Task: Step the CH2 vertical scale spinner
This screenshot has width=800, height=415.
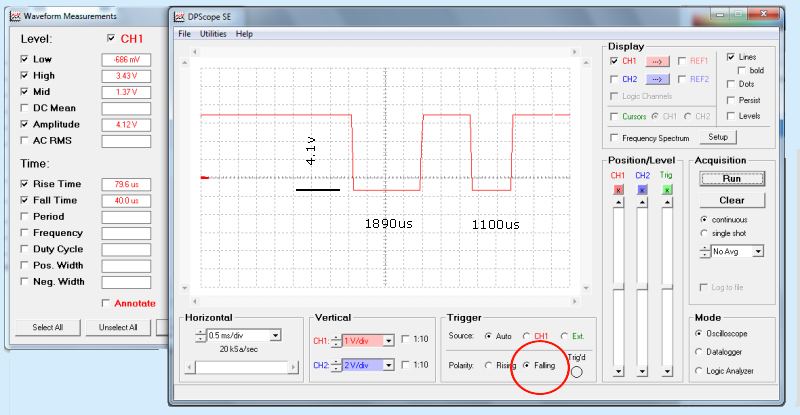Action: (x=336, y=365)
